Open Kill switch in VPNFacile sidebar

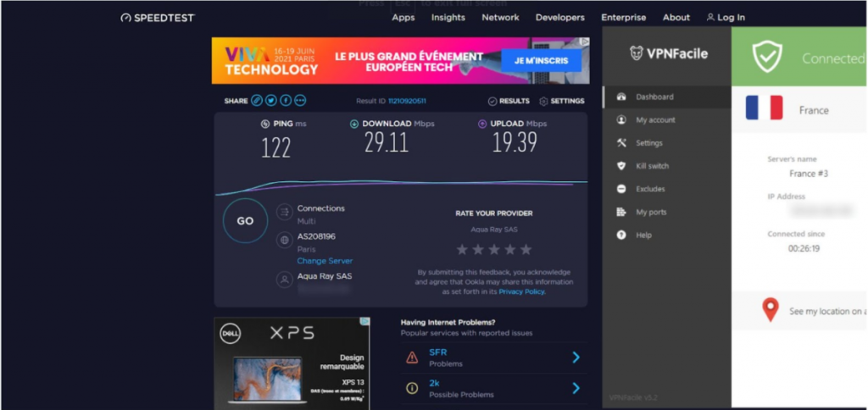[x=666, y=166]
